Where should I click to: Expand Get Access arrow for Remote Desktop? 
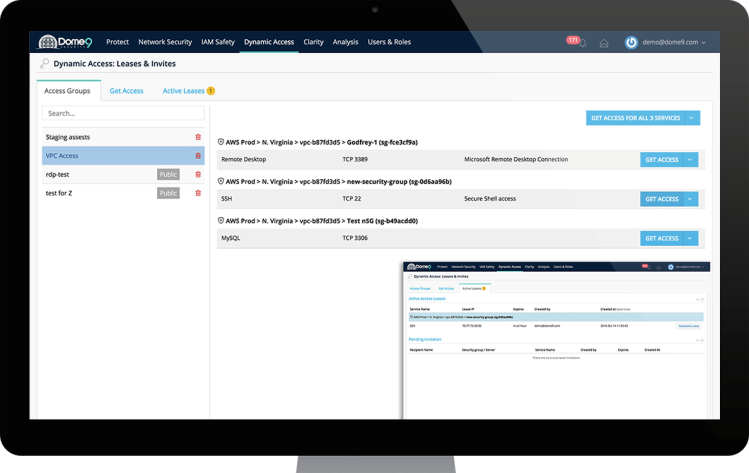[690, 160]
